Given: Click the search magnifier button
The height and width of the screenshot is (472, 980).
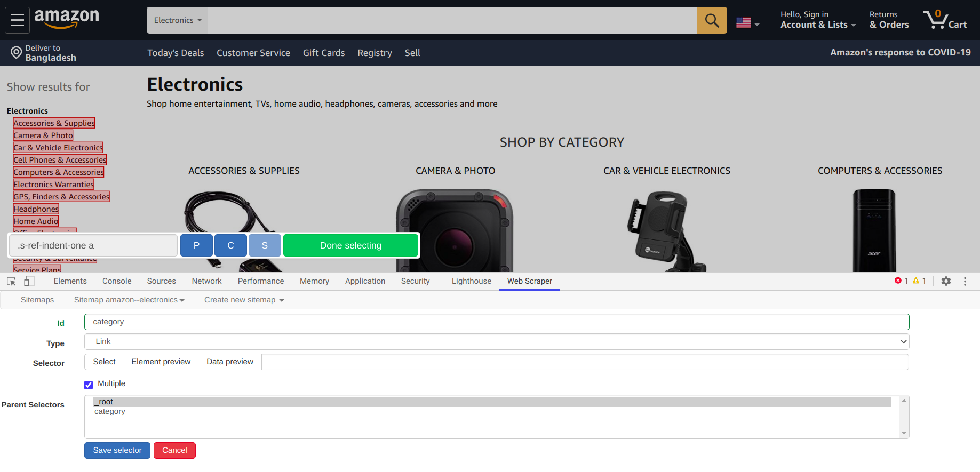Looking at the screenshot, I should click(x=712, y=20).
